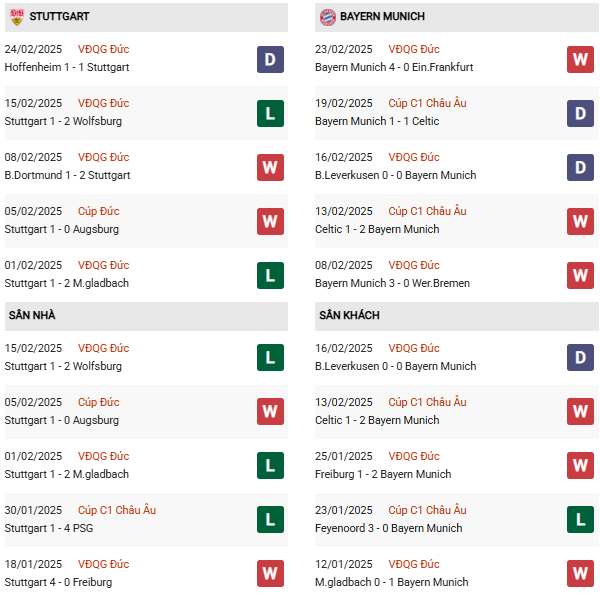Click the Stuttgart 4 - 0 Freiburg match text

58,582
